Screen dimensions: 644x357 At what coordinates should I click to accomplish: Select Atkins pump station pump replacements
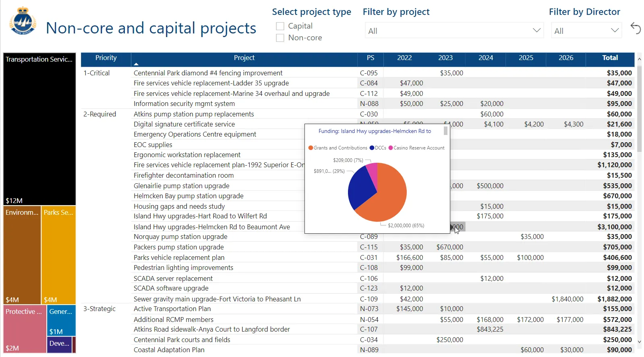coord(194,114)
